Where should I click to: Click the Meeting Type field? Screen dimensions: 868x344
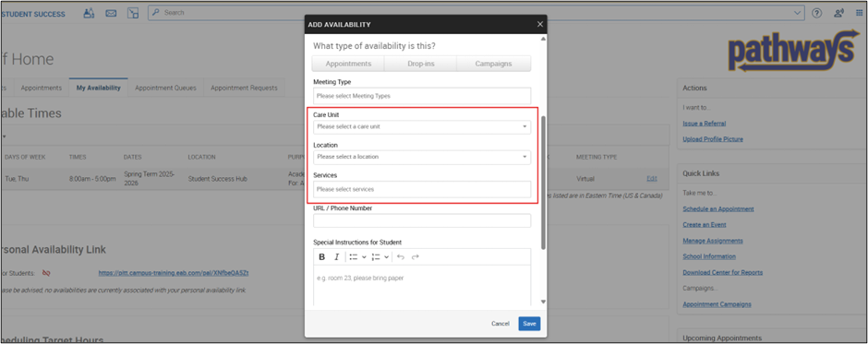click(x=422, y=96)
